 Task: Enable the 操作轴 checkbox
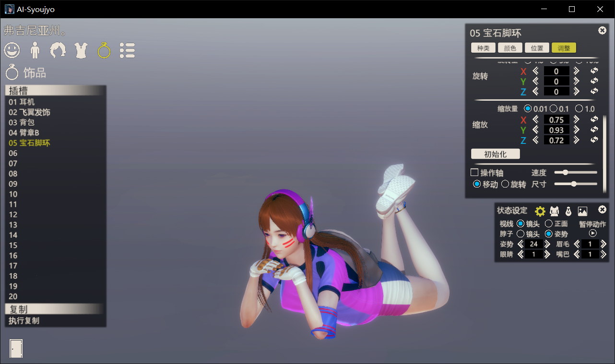click(475, 173)
